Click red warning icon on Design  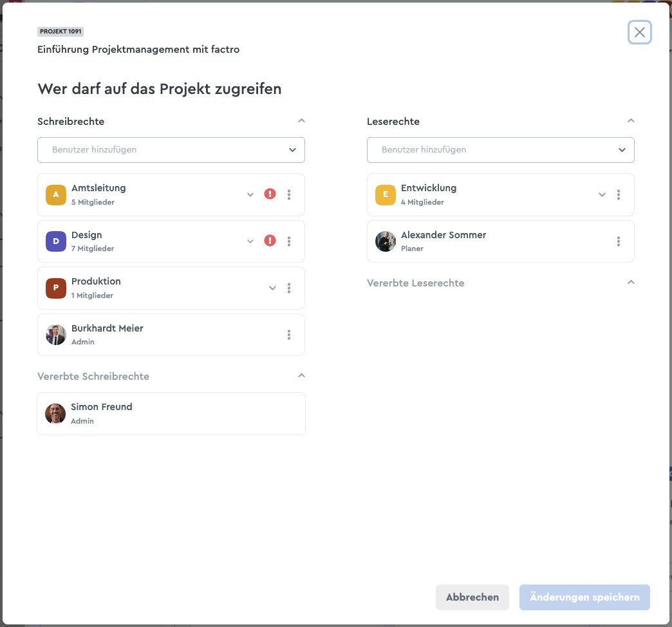click(270, 240)
